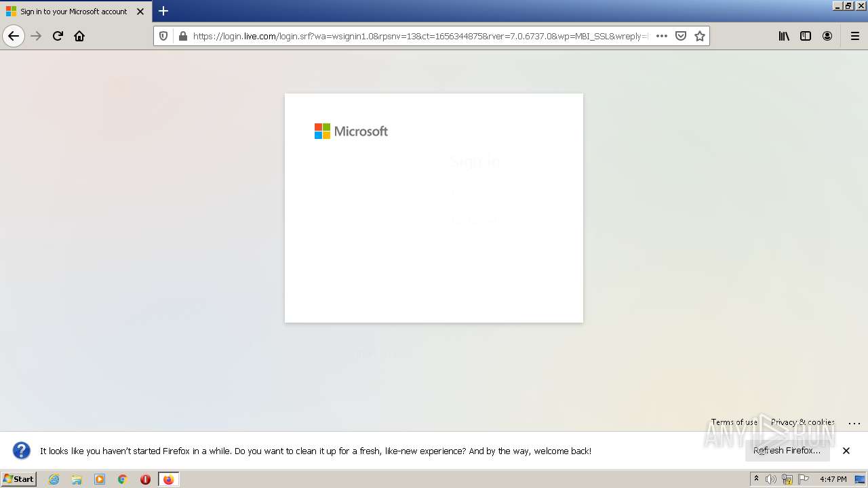This screenshot has height=488, width=868.
Task: Restore down the Firefox window
Action: [849, 5]
